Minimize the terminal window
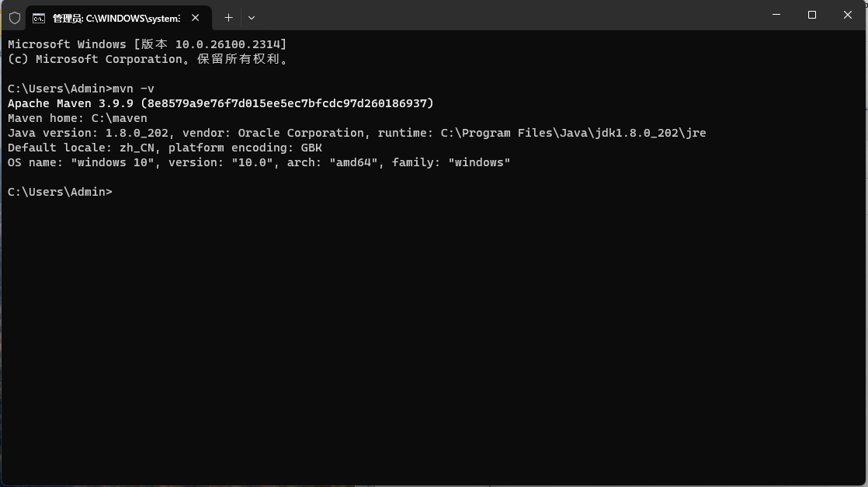The image size is (868, 487). coord(776,15)
